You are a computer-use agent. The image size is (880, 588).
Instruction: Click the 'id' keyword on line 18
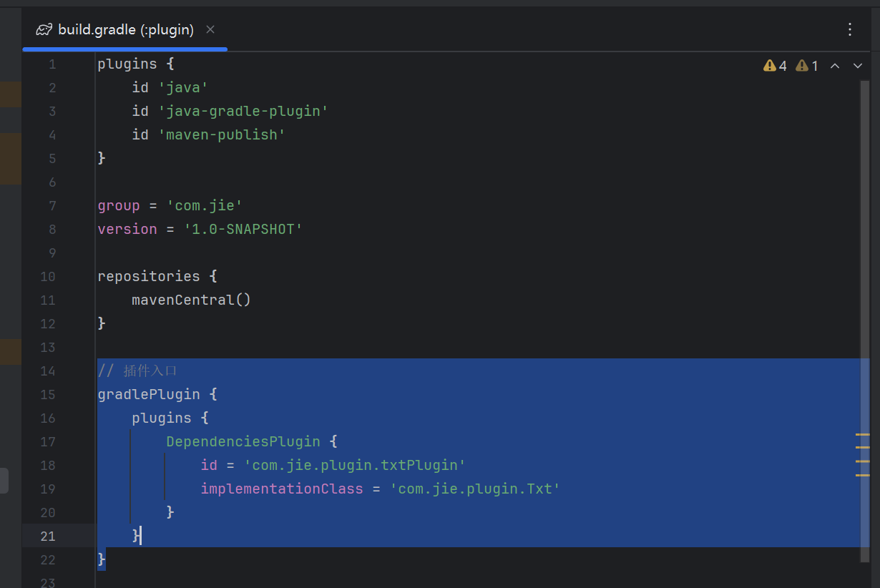pyautogui.click(x=209, y=465)
